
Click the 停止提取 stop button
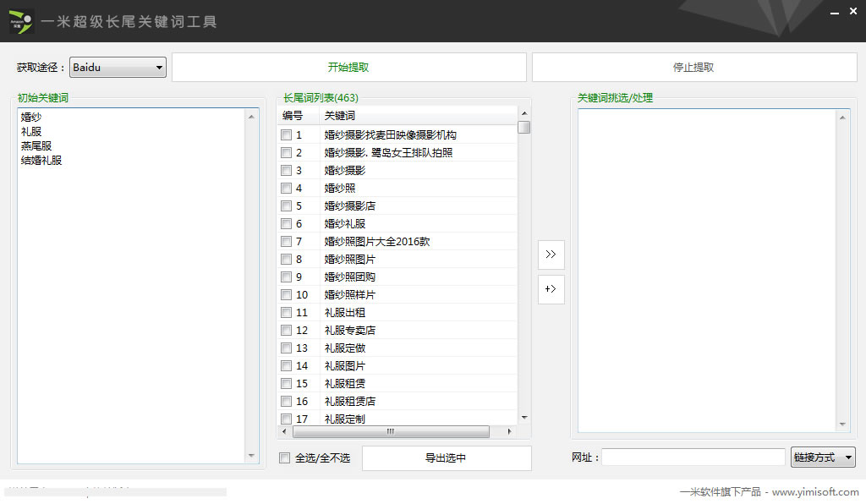coord(693,68)
